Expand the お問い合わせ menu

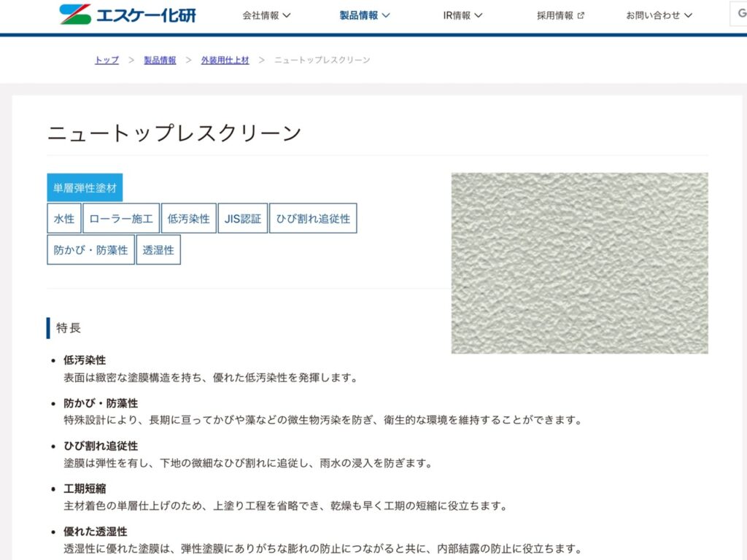(659, 15)
